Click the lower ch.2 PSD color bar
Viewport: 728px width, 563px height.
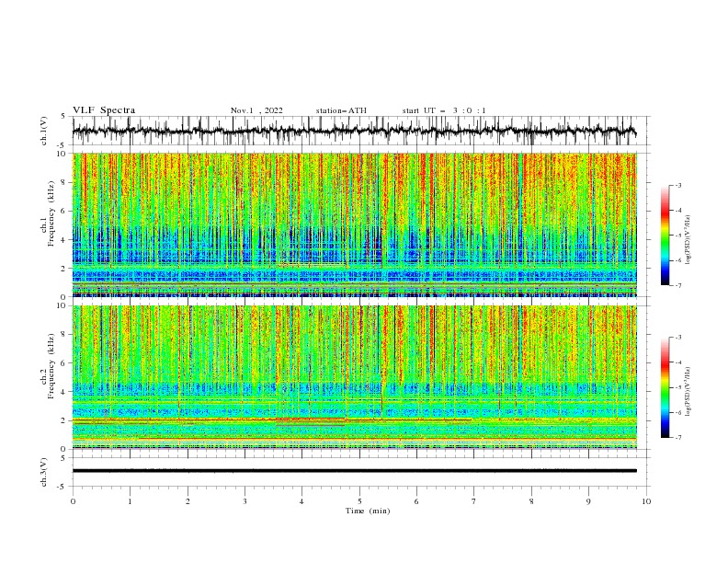[x=665, y=387]
